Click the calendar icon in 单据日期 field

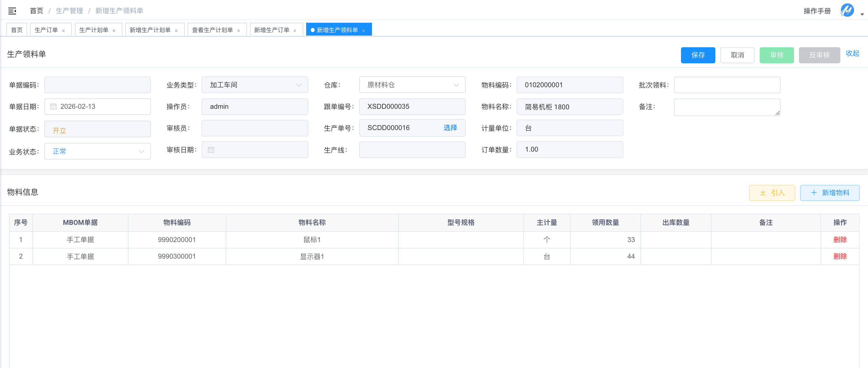[x=53, y=107]
